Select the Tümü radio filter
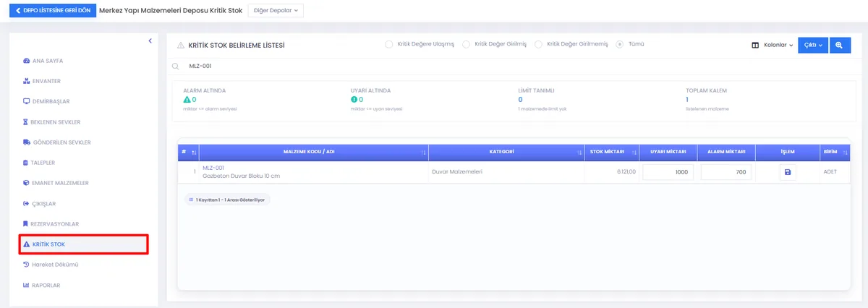The image size is (868, 308). pos(620,44)
